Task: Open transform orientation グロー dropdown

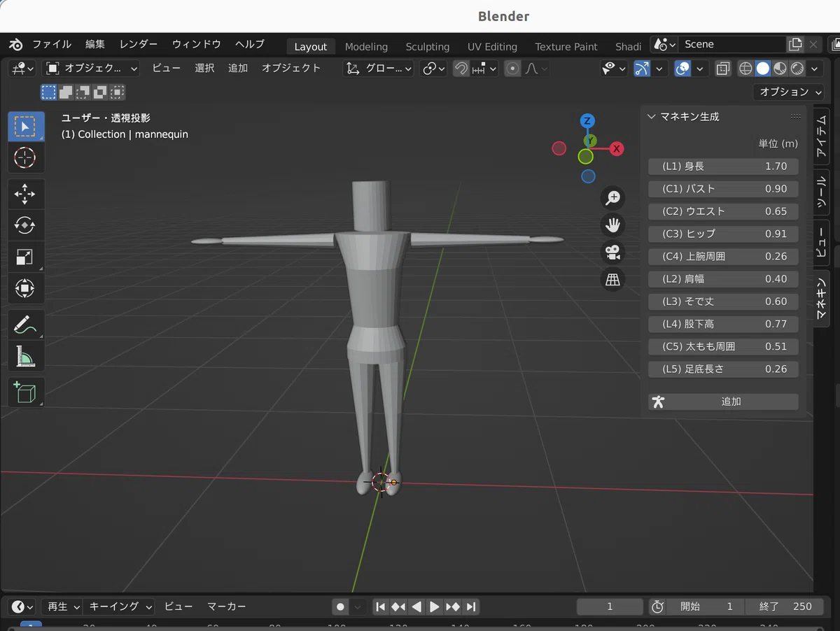Action: coord(379,69)
